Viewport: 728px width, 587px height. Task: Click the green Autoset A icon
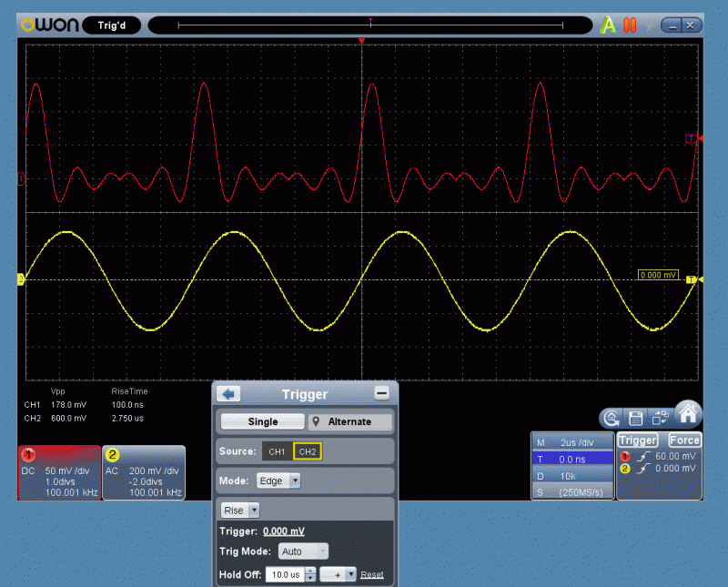(607, 25)
